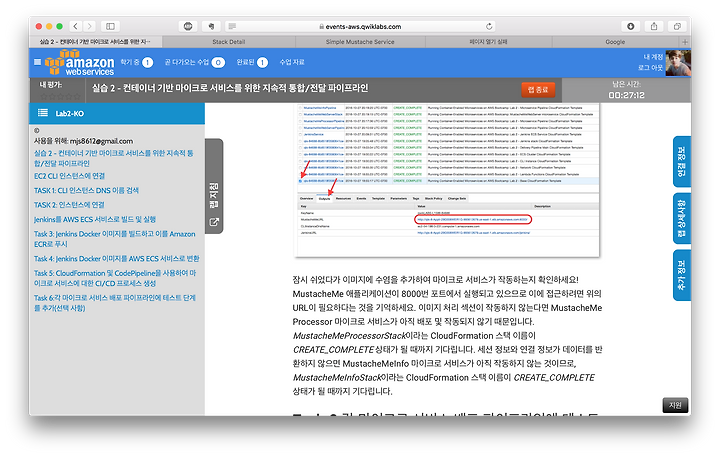Open TASK 2: 인스턴스에 연결 link

(69, 205)
